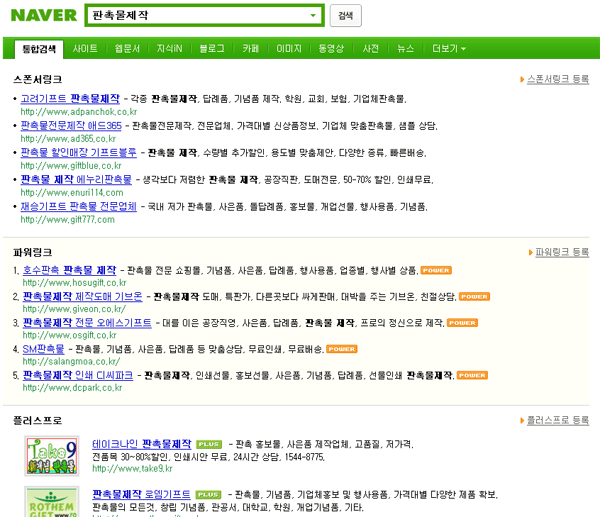Click the salangmoa.co.kr URL
The height and width of the screenshot is (517, 600).
(71, 361)
